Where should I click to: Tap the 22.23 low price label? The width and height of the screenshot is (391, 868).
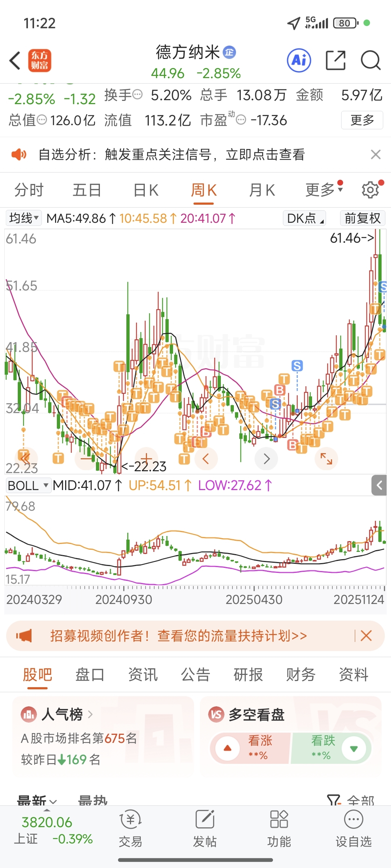[x=144, y=467]
